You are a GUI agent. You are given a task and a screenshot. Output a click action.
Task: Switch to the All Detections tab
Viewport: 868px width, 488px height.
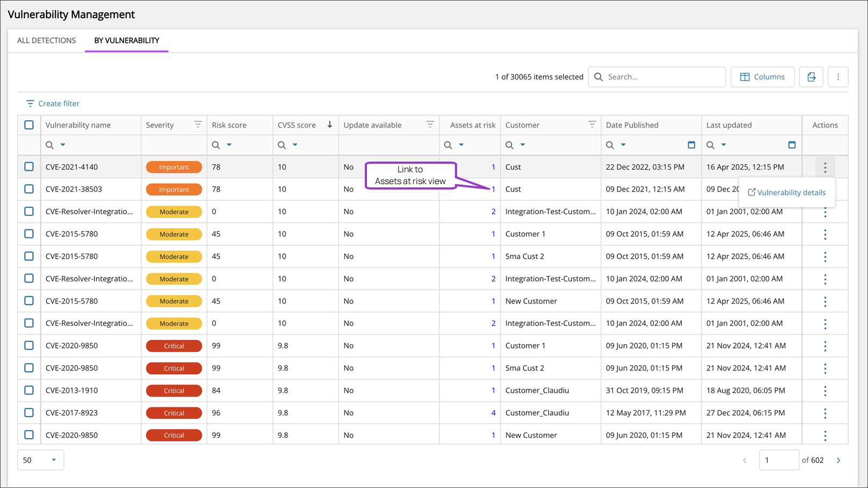click(x=47, y=40)
